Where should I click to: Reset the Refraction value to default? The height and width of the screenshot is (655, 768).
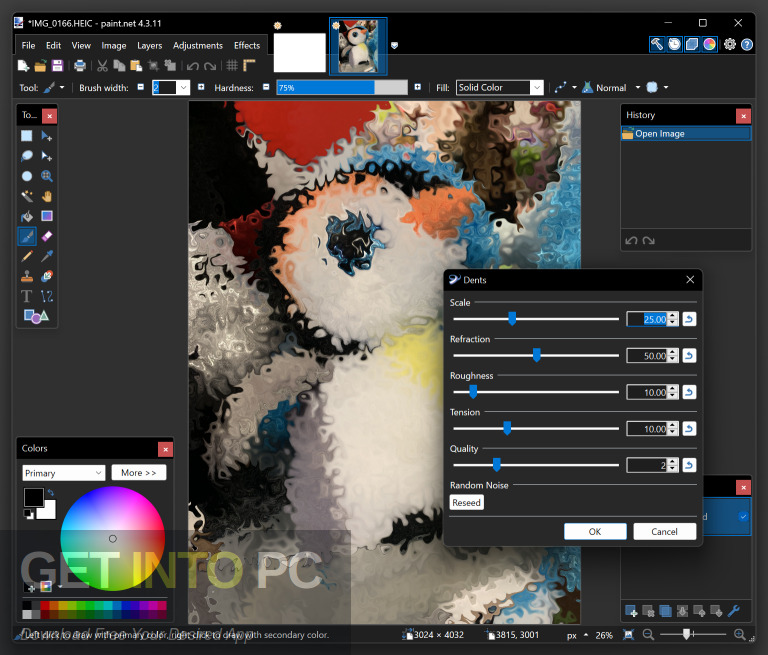coord(689,356)
